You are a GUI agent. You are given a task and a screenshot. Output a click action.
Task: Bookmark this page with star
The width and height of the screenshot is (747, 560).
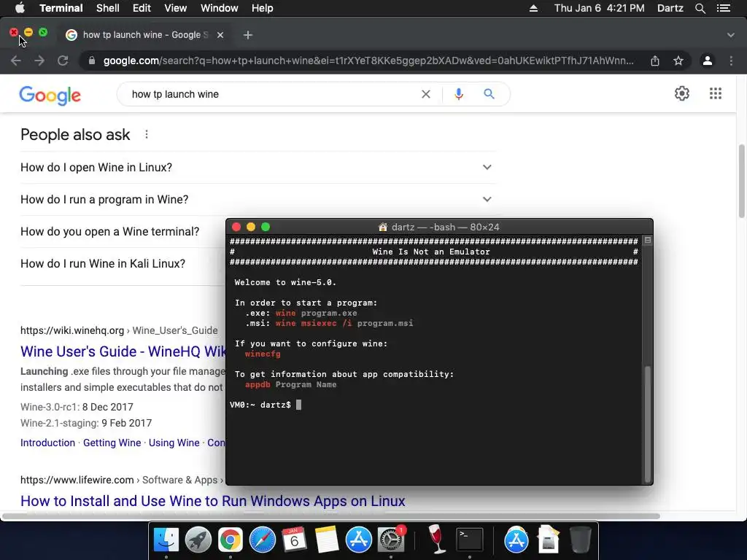tap(678, 61)
